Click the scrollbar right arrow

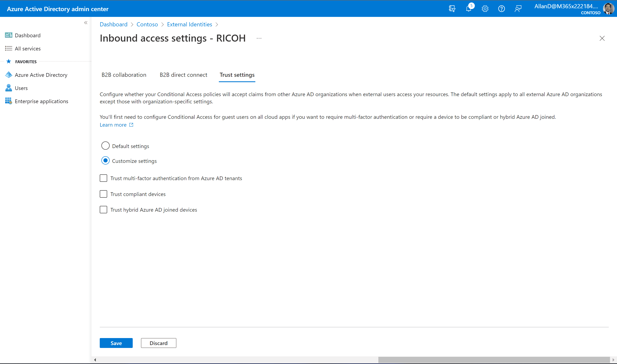click(613, 360)
